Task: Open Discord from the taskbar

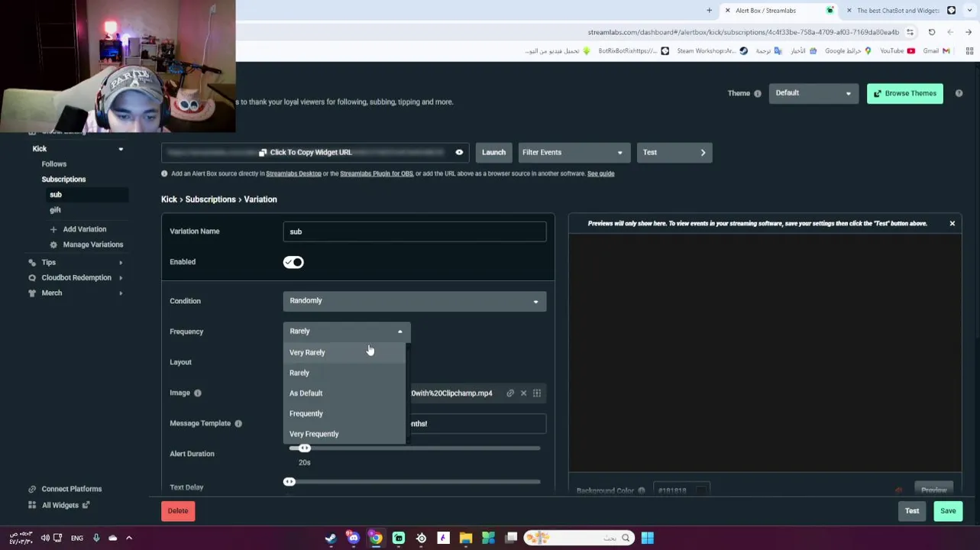Action: [x=353, y=539]
